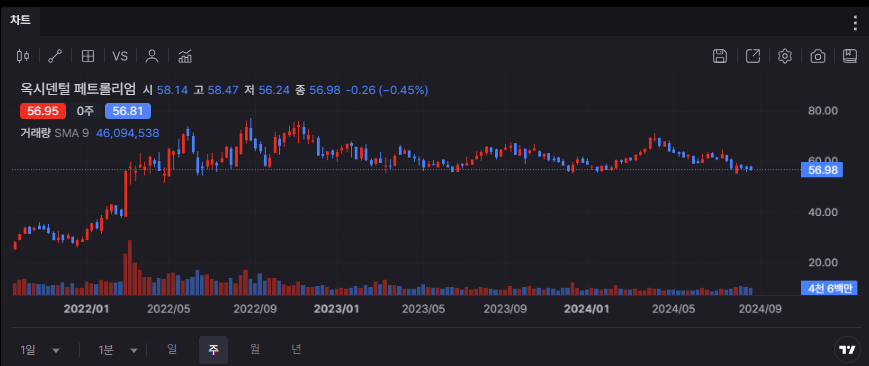Open the book/guide icon
869x366 pixels.
850,56
